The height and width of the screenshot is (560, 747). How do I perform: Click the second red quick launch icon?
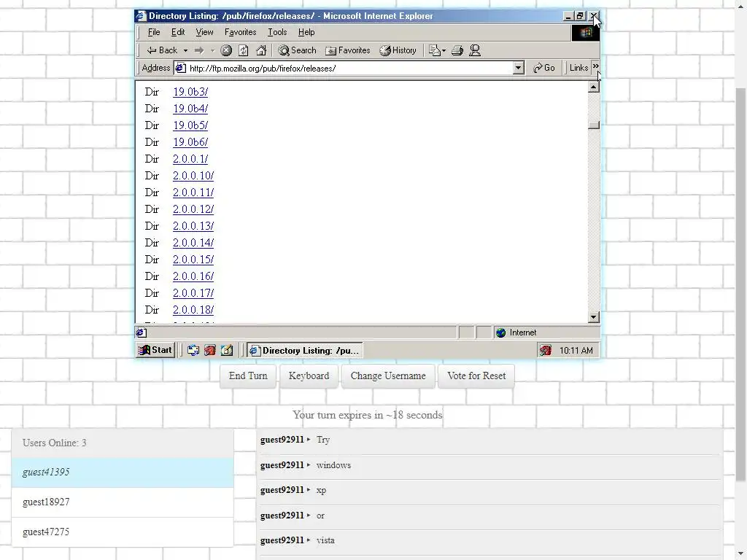click(210, 351)
